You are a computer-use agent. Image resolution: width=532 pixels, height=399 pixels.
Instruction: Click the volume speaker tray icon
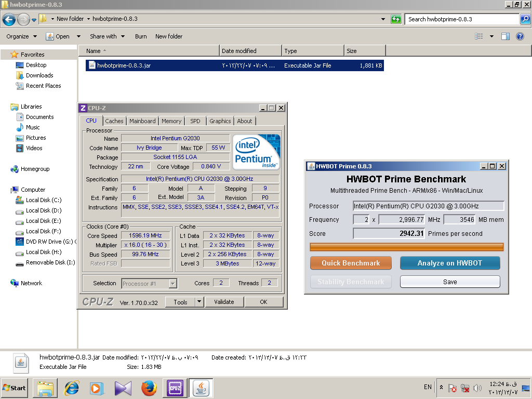pos(477,388)
